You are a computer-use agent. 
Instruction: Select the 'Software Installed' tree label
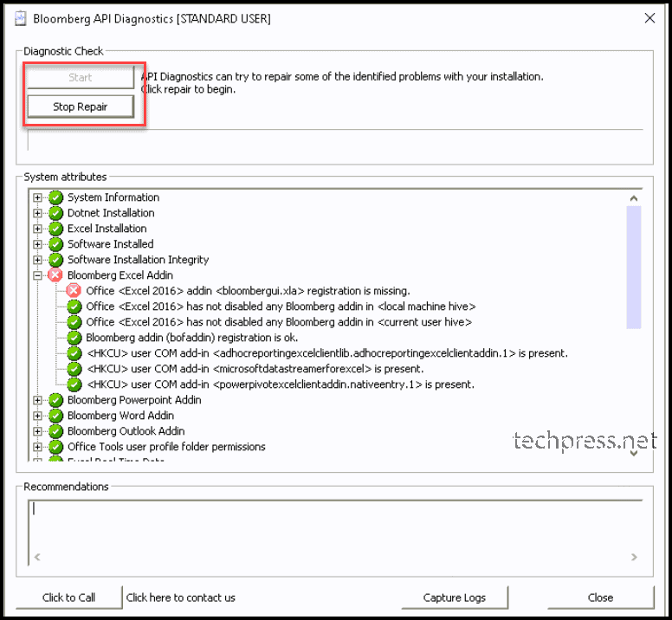pos(110,244)
